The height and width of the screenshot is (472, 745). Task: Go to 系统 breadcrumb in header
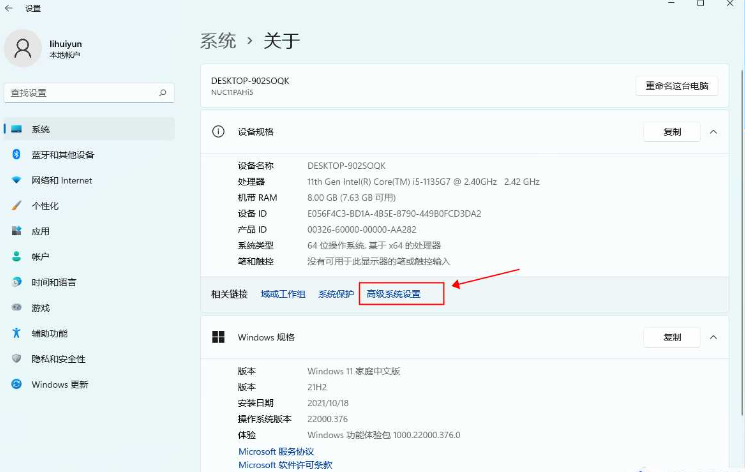coord(218,41)
